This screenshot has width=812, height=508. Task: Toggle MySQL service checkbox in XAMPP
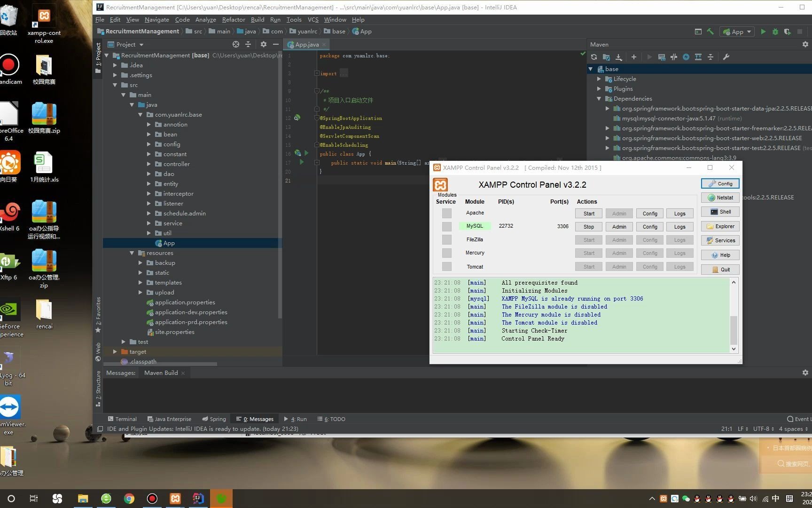447,226
